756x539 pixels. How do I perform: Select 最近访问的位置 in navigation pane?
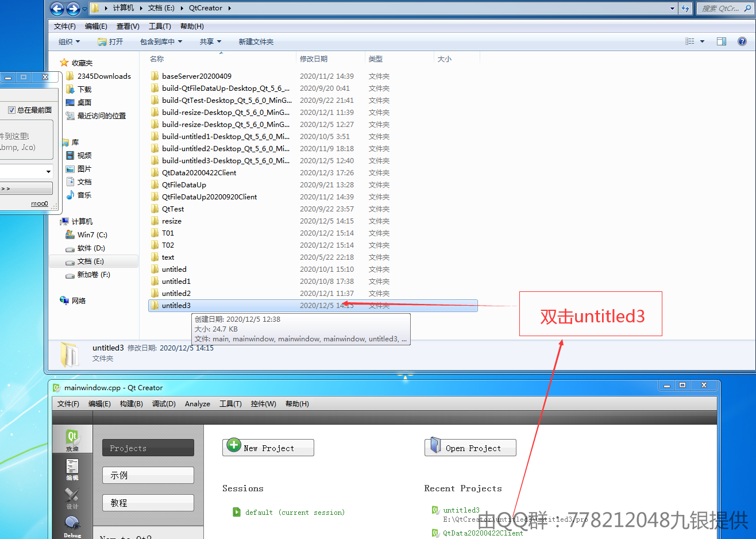[101, 115]
